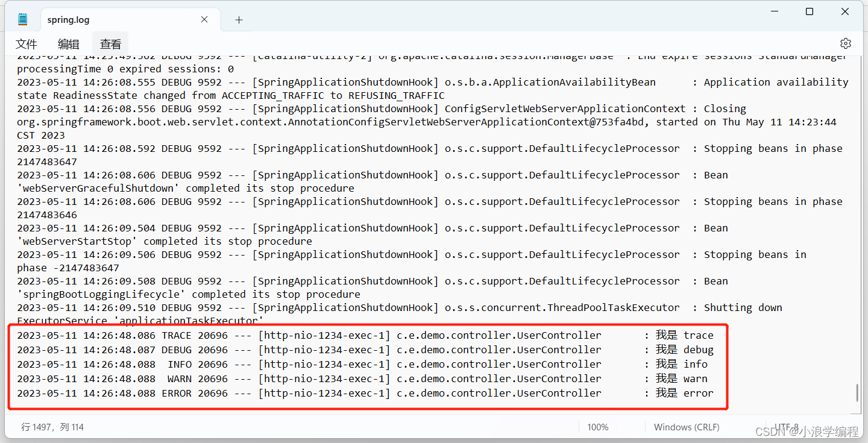Click 'ThreadPoolTaskExecutor' in the log line
The height and width of the screenshot is (443, 868).
614,307
